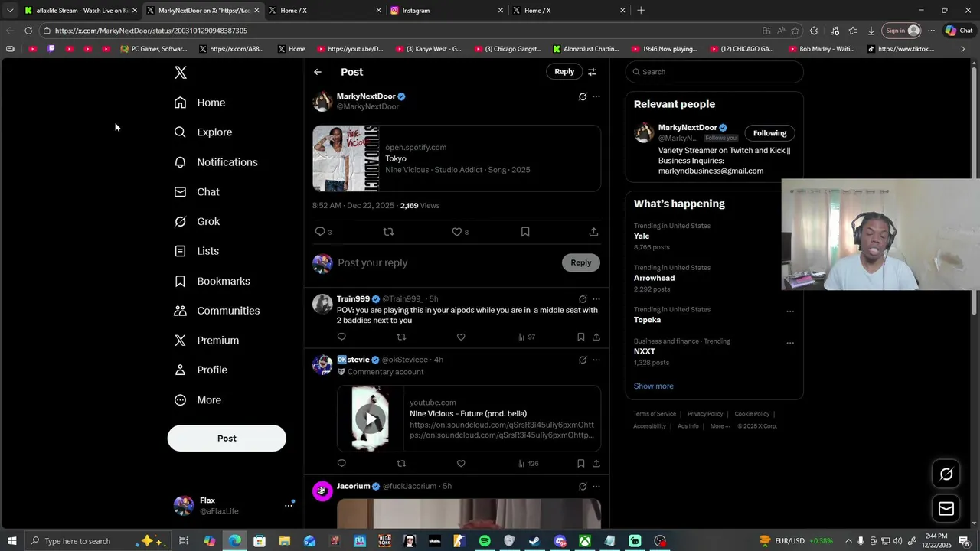Open Lists in the sidebar

click(x=197, y=251)
